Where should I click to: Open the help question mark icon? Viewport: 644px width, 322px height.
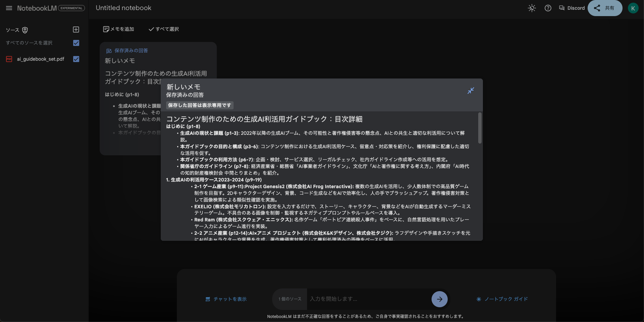(x=548, y=8)
